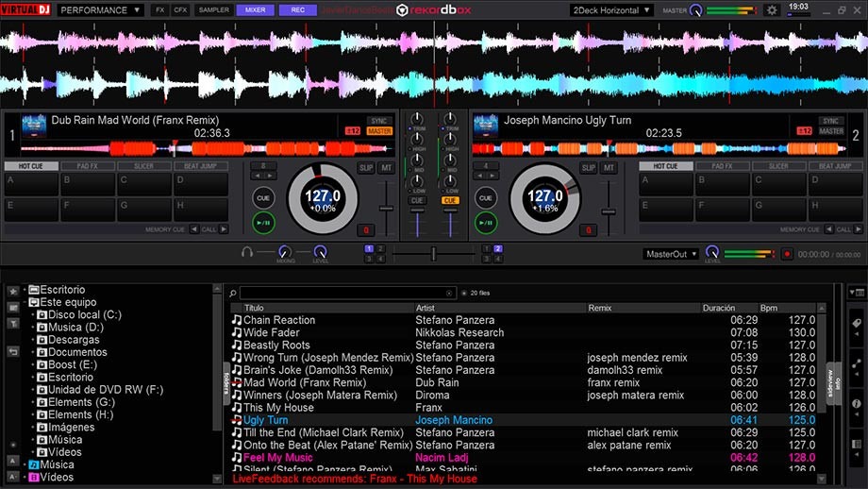
Task: Open the FX panel
Action: [160, 10]
